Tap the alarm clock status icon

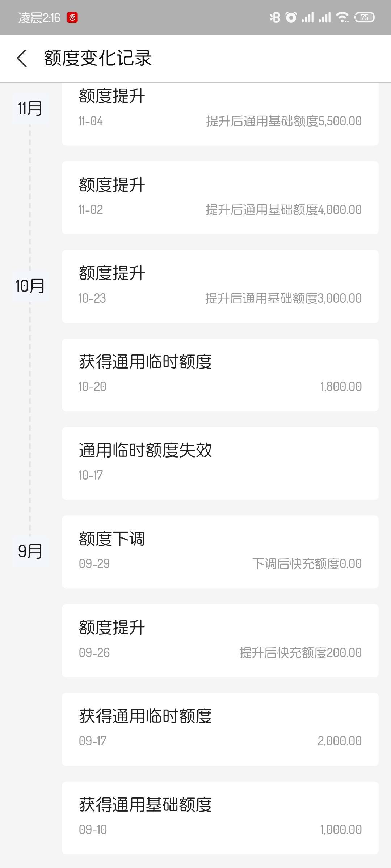tap(291, 17)
